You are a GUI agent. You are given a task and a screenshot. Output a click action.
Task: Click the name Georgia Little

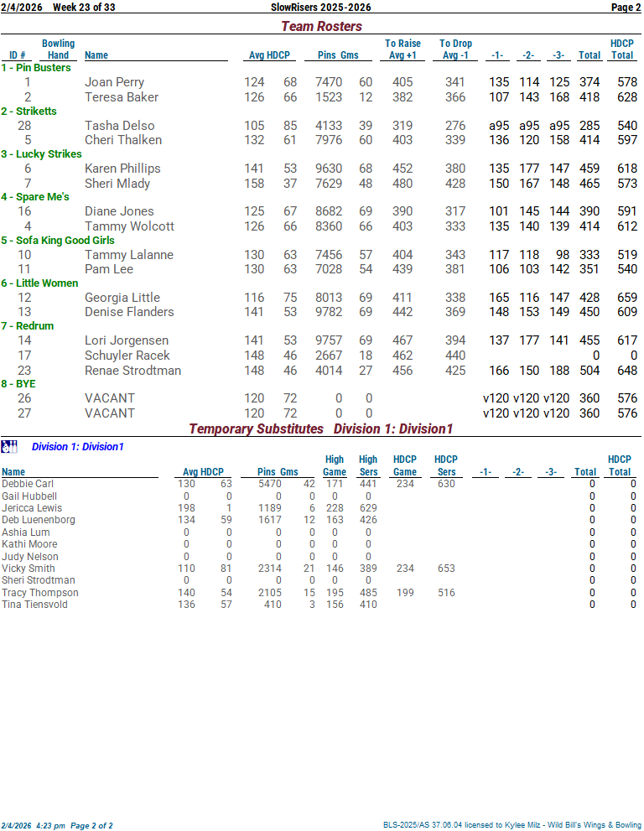(122, 298)
